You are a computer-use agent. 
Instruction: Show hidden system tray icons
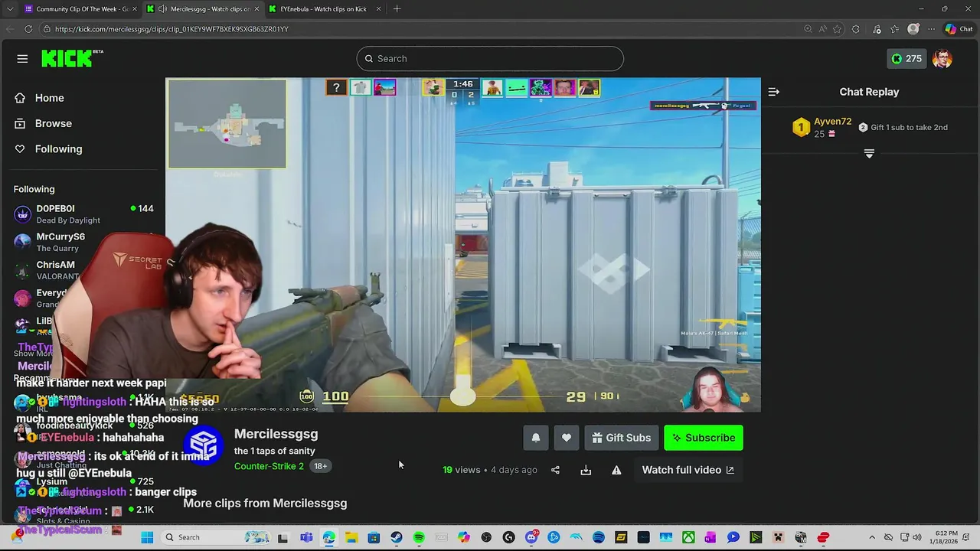(x=872, y=537)
